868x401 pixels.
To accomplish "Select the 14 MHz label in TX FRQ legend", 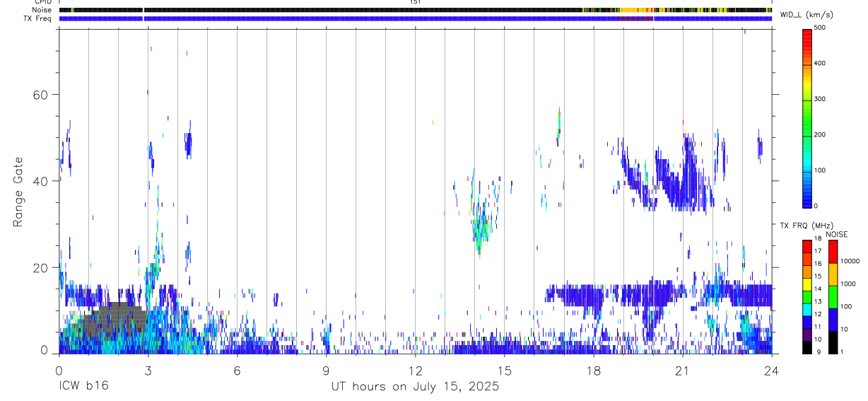I will (818, 289).
